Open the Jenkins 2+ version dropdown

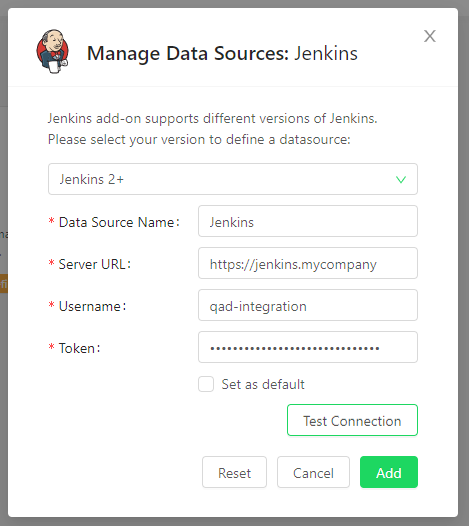pyautogui.click(x=233, y=179)
